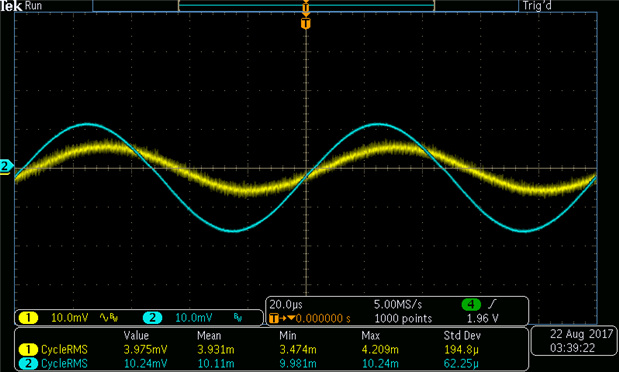Click the Trig'd trigger status indicator
The height and width of the screenshot is (372, 619).
[x=537, y=6]
